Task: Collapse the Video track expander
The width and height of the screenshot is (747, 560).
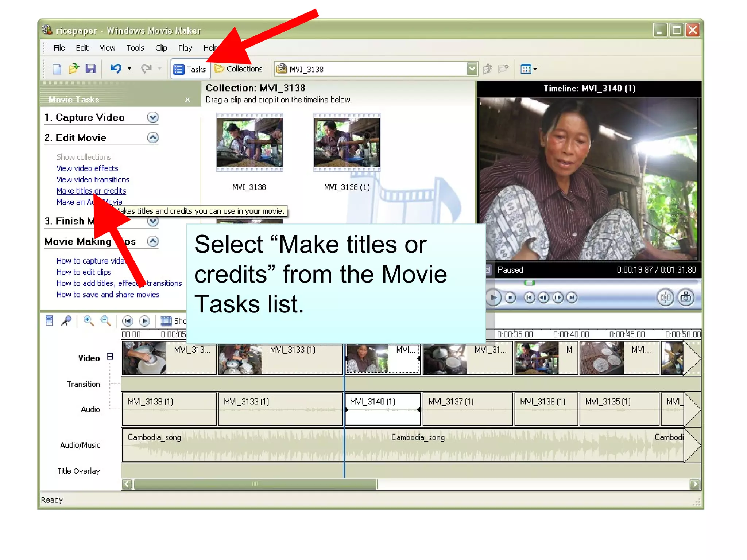Action: pos(110,357)
